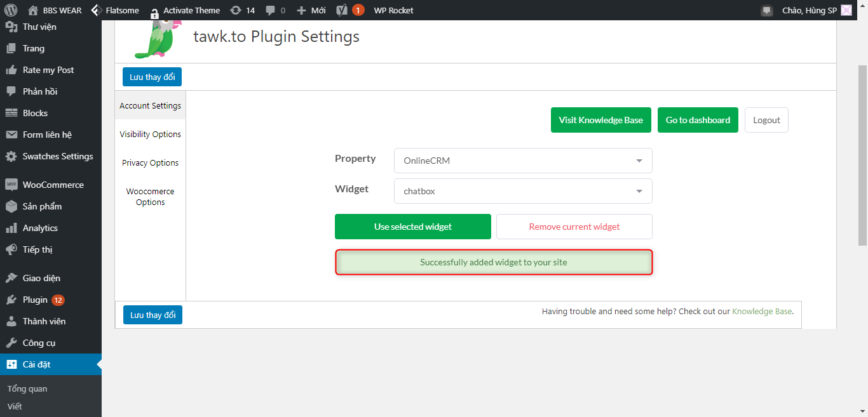
Task: Click the Thành viên user icon
Action: (x=11, y=321)
